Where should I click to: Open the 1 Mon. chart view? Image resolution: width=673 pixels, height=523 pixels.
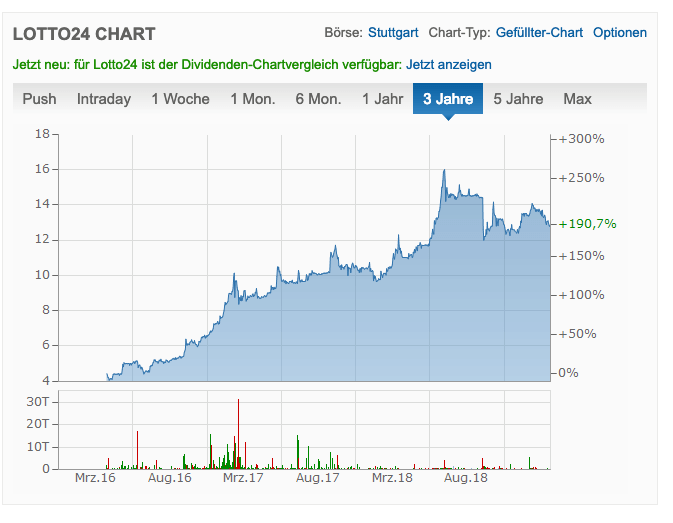pos(252,99)
